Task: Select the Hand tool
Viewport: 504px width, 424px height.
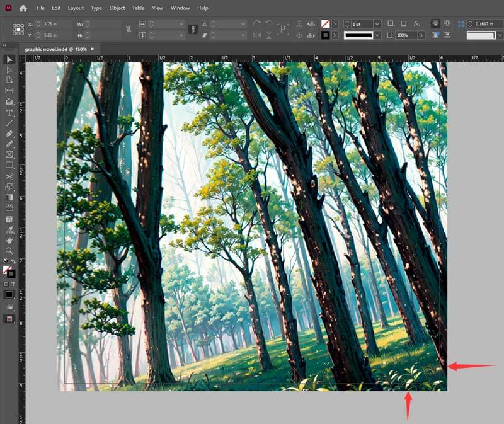Action: click(9, 240)
